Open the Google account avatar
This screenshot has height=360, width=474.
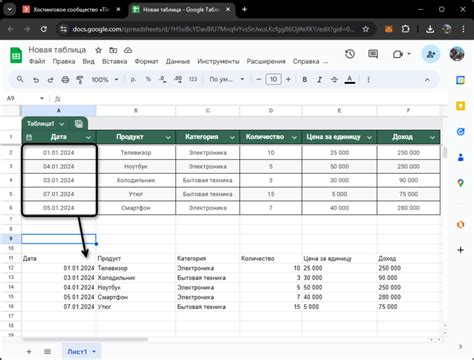tap(457, 54)
